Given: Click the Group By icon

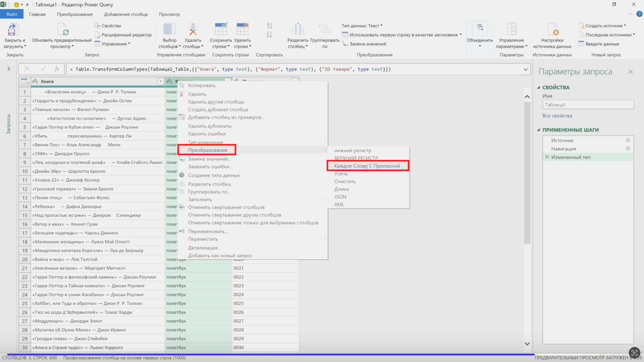Looking at the screenshot, I should pos(325,30).
